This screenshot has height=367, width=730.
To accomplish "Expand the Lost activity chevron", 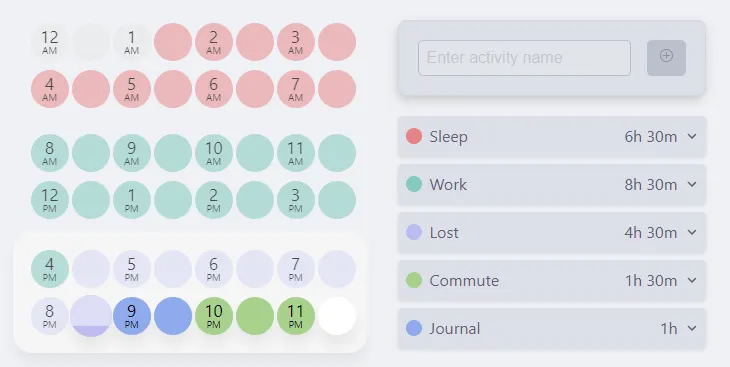I will pos(692,232).
